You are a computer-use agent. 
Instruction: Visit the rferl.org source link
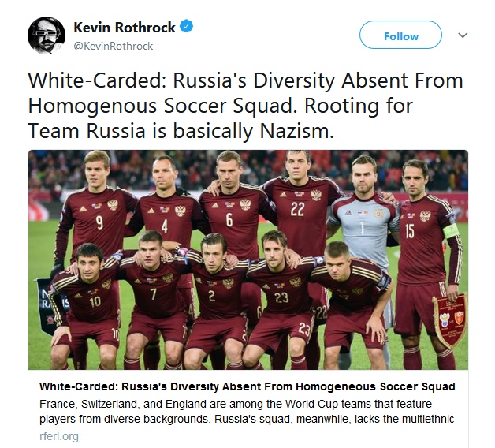click(59, 436)
